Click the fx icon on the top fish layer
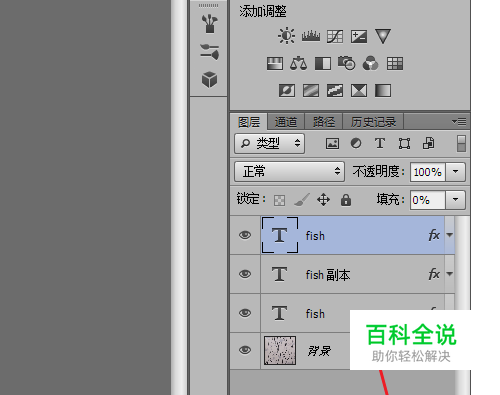The image size is (500, 395). pos(434,235)
